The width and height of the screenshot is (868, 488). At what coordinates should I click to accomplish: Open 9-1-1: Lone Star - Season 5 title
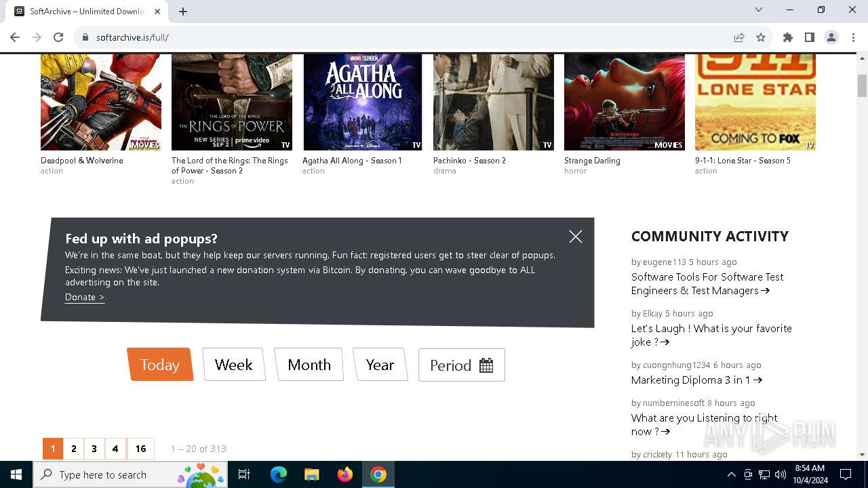click(743, 161)
